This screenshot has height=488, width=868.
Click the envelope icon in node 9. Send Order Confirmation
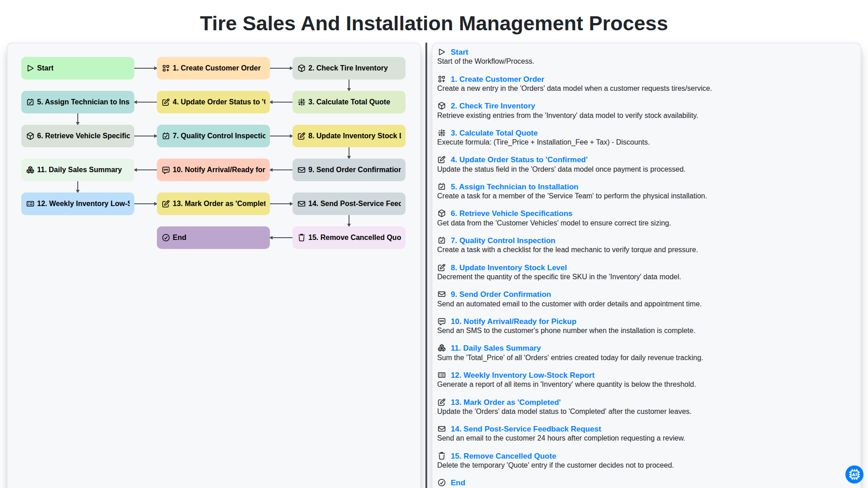point(302,170)
